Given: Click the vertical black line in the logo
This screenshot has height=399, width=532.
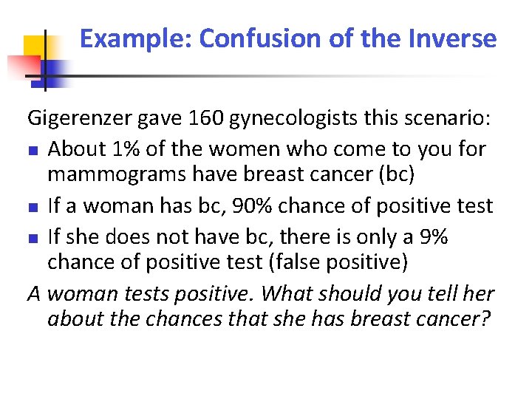Looking at the screenshot, I should (x=45, y=61).
